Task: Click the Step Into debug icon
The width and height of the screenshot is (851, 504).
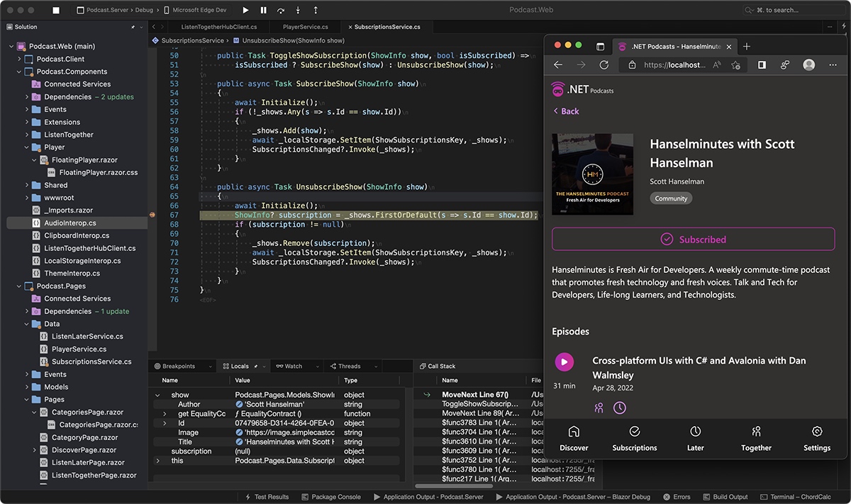Action: point(299,11)
